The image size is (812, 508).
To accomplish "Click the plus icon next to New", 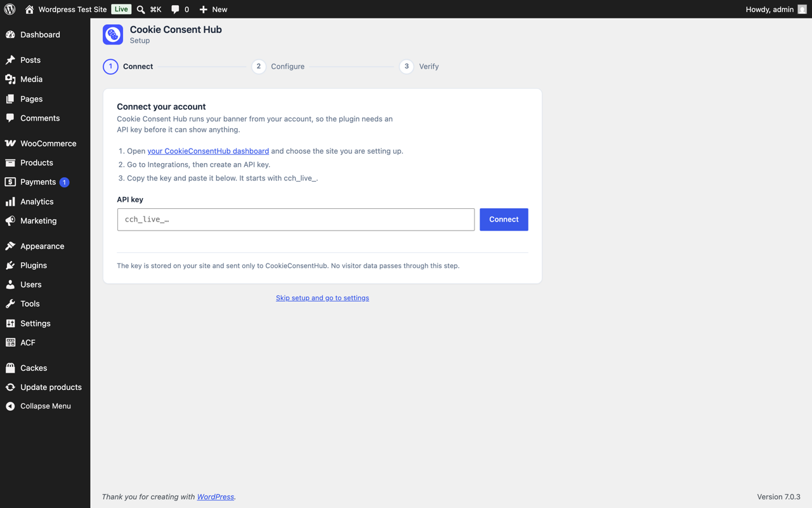I will 203,10.
